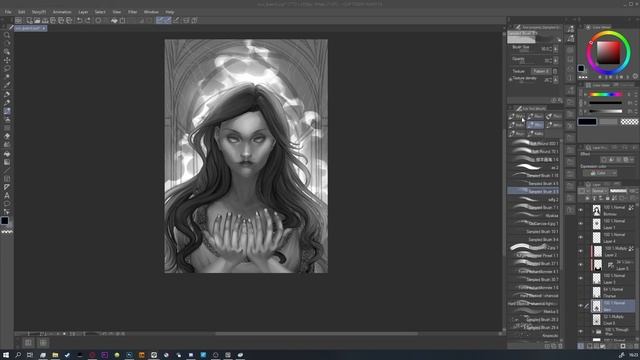
Task: Open the Expression color dropdown
Action: click(x=600, y=173)
